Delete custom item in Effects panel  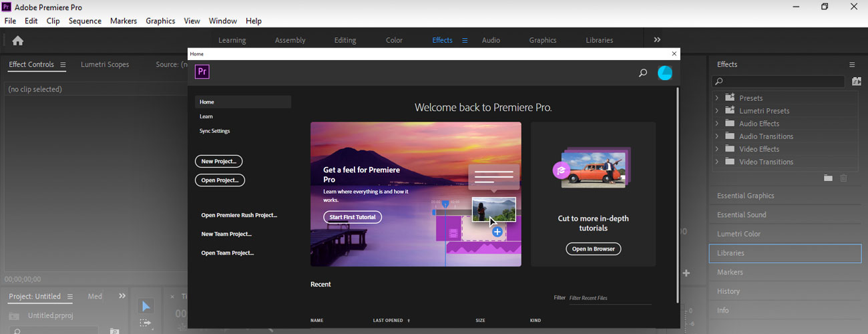click(x=843, y=178)
